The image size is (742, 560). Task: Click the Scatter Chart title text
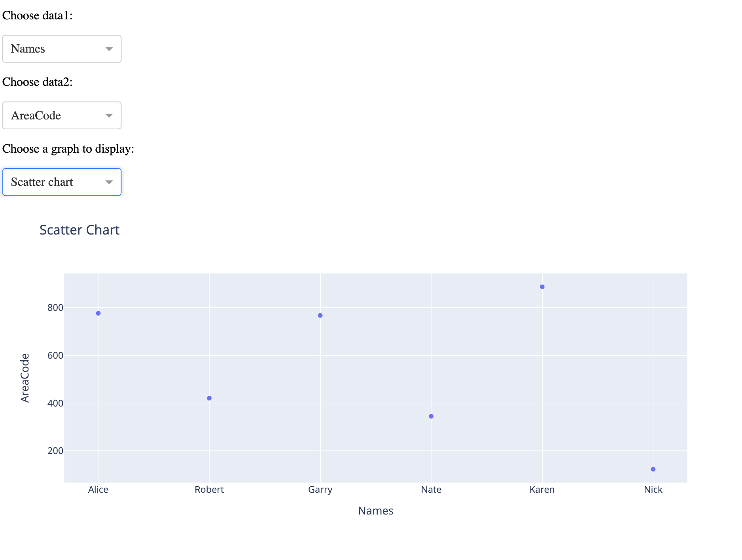point(79,230)
